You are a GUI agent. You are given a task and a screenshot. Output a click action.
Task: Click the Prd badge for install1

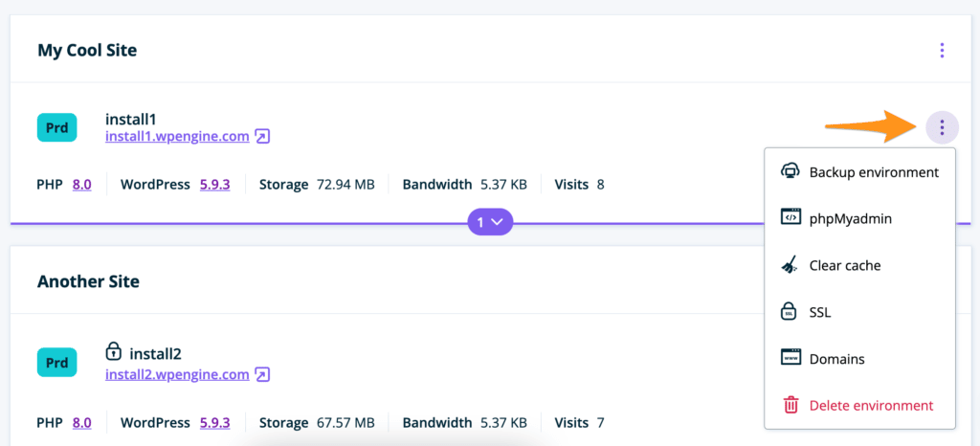tap(56, 126)
